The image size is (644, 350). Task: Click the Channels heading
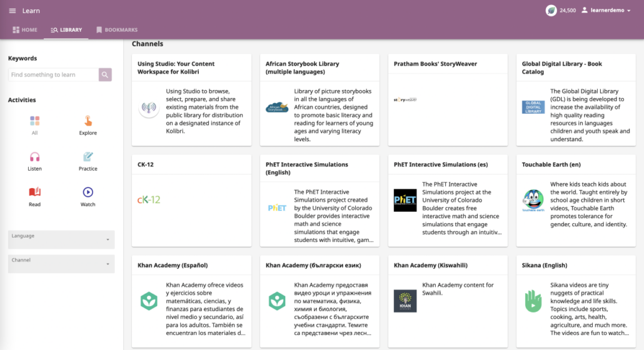pos(148,44)
